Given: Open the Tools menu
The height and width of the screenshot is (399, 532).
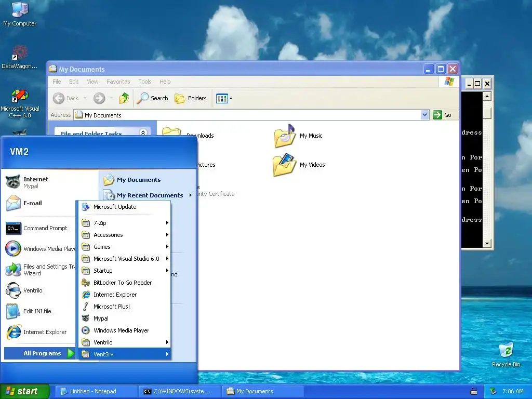Looking at the screenshot, I should (x=145, y=82).
